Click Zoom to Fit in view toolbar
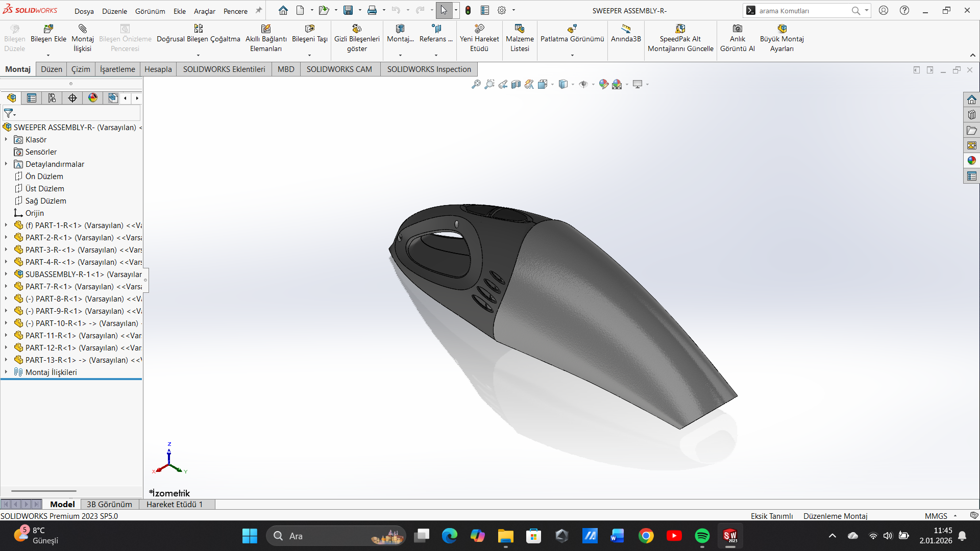980x551 pixels. coord(476,84)
